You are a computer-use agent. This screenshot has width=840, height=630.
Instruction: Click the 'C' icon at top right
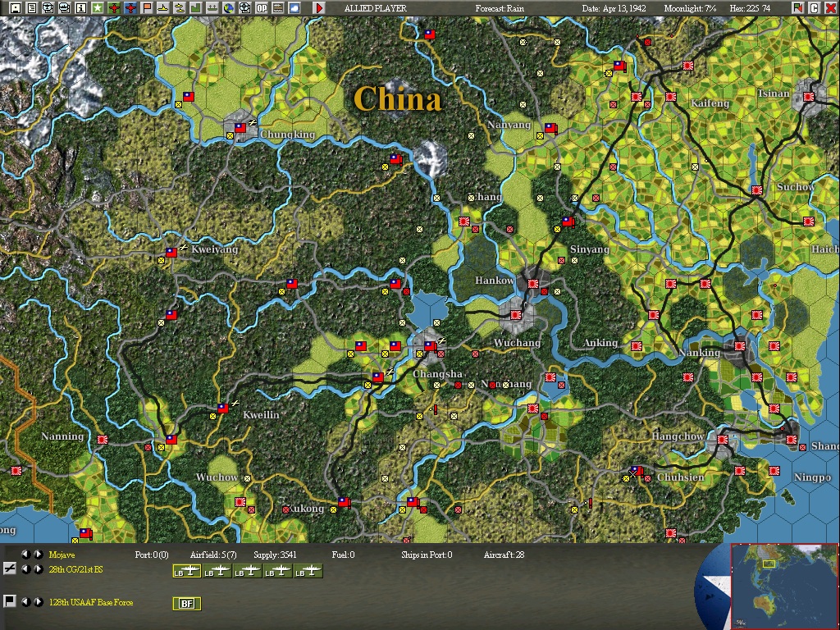coord(815,8)
